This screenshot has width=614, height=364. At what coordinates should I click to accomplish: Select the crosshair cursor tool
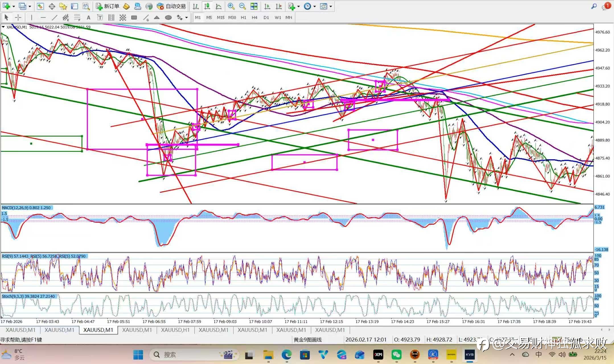pos(18,18)
